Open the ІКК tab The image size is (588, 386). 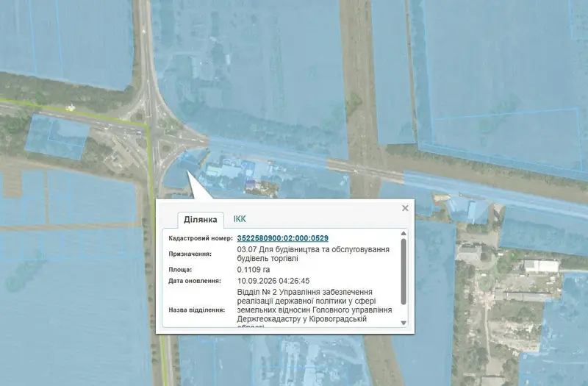(x=240, y=219)
